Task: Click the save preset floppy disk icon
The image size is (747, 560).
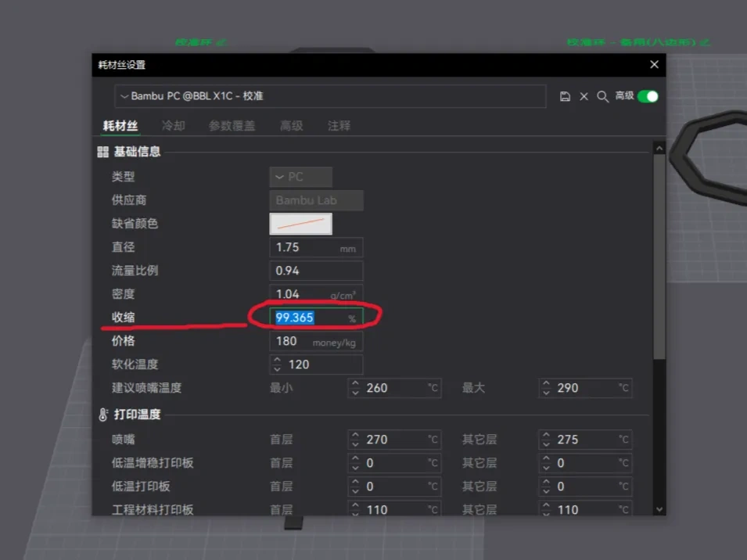Action: coord(566,96)
